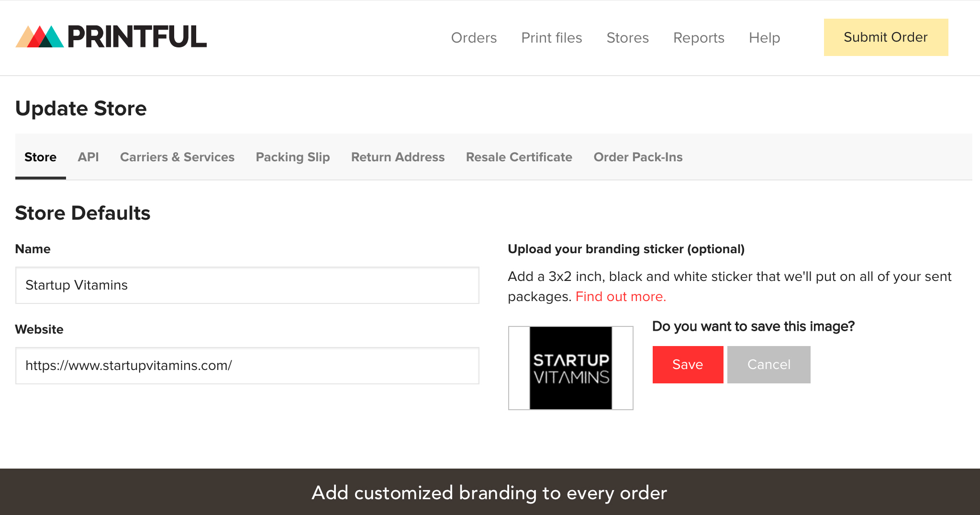
Task: Open the Order Pack-Ins tab
Action: click(638, 157)
